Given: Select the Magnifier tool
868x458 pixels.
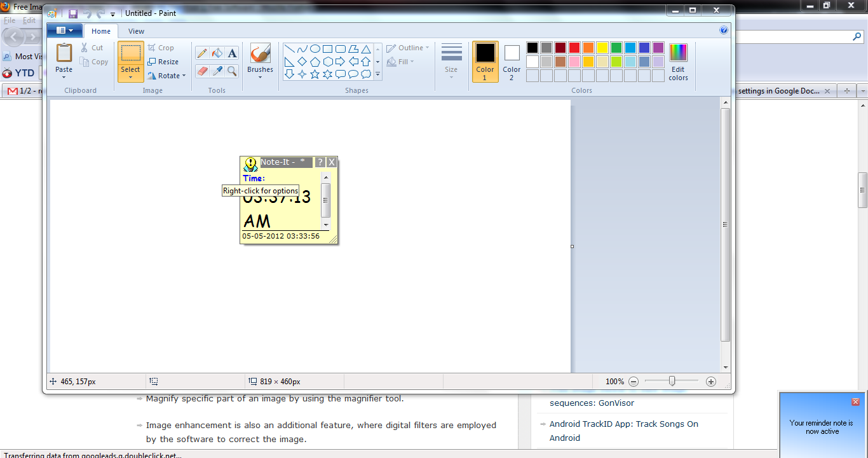Looking at the screenshot, I should (232, 71).
